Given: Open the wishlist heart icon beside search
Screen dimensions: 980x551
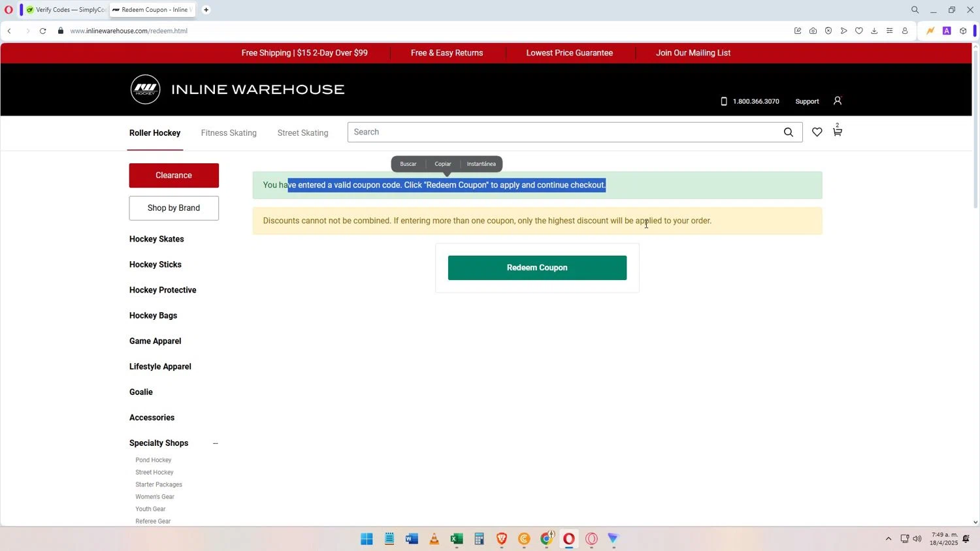Looking at the screenshot, I should coord(817,133).
